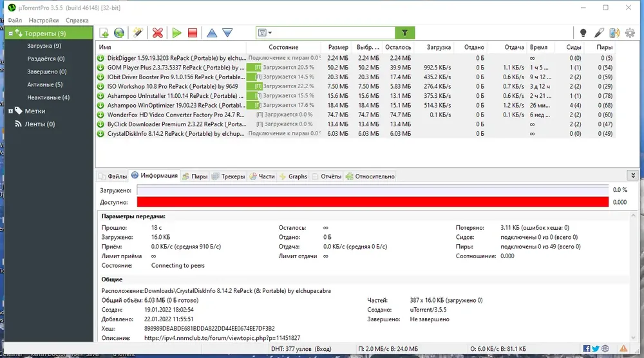
Task: Open Preferences via the gear icon
Action: pos(630,33)
